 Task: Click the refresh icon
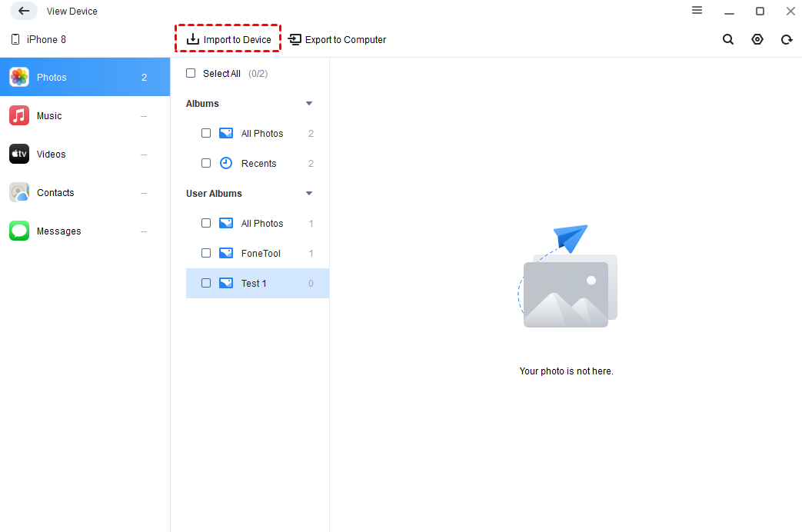point(786,40)
